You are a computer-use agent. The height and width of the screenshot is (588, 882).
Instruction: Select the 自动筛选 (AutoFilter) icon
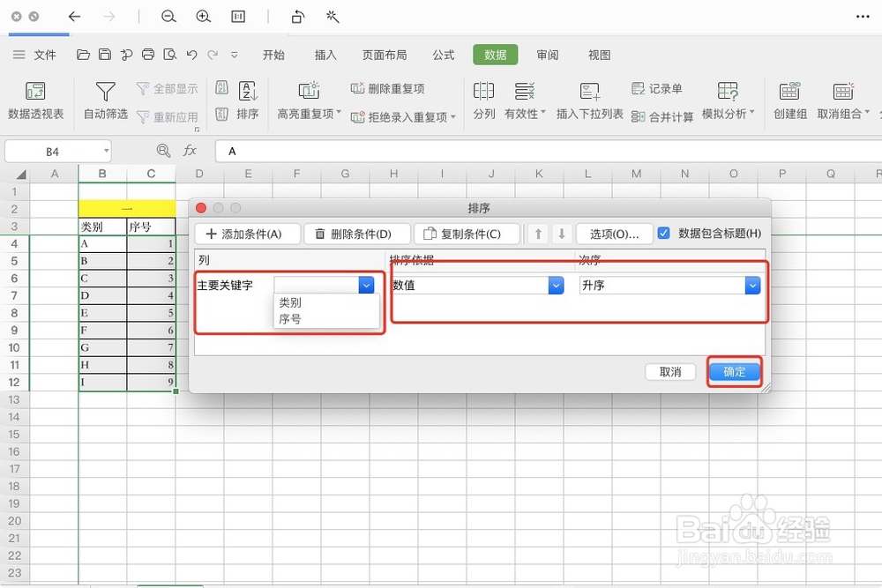pyautogui.click(x=105, y=99)
